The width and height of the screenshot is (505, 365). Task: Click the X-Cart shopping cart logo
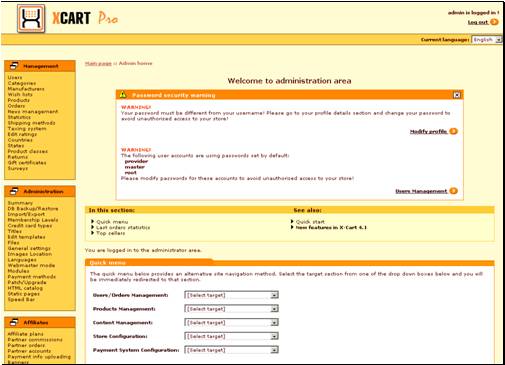(31, 18)
